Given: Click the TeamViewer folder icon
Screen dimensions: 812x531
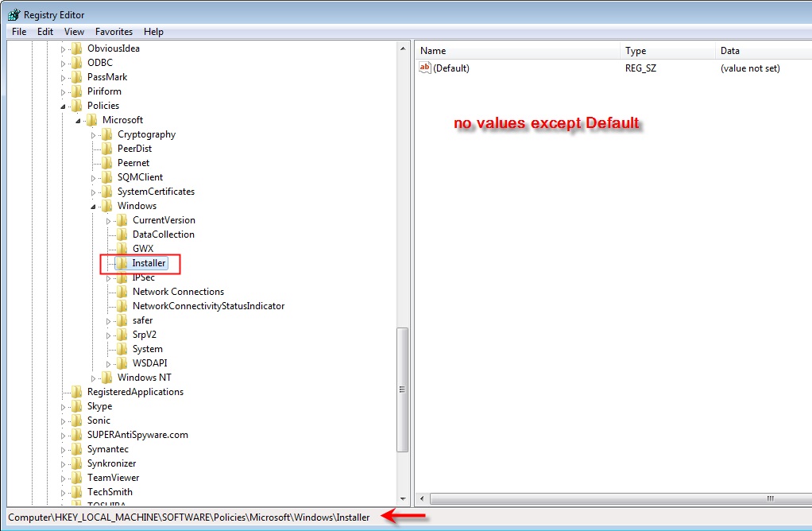Looking at the screenshot, I should [x=78, y=477].
